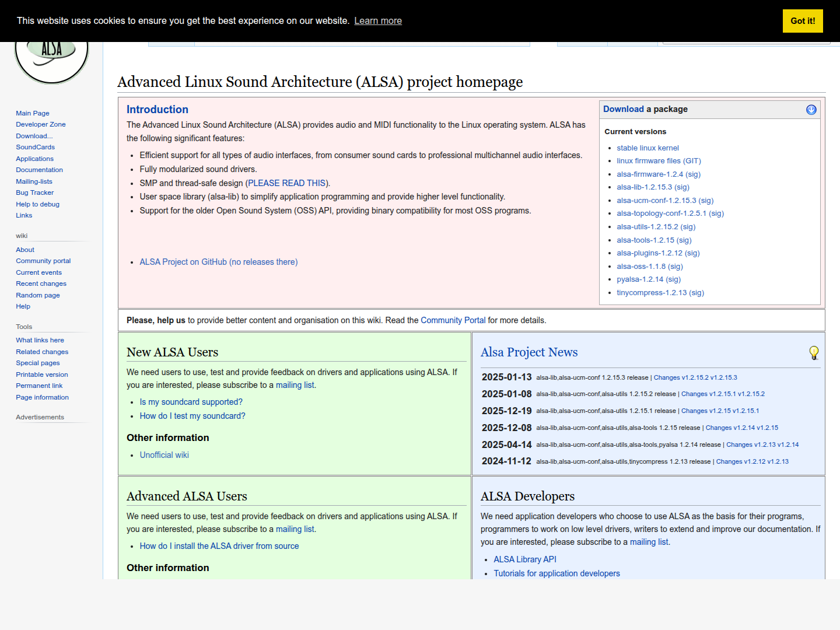Open the Documentation sidebar link
The height and width of the screenshot is (630, 840).
(40, 170)
